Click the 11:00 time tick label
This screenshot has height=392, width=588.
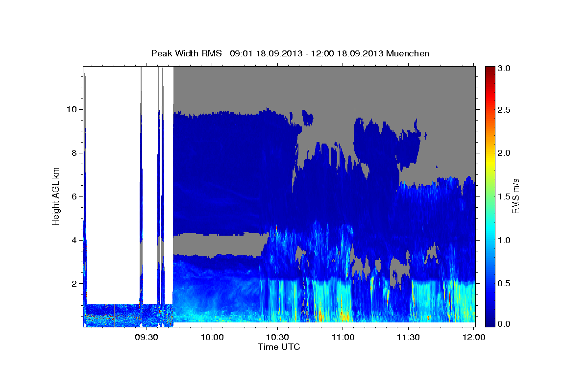pyautogui.click(x=343, y=337)
